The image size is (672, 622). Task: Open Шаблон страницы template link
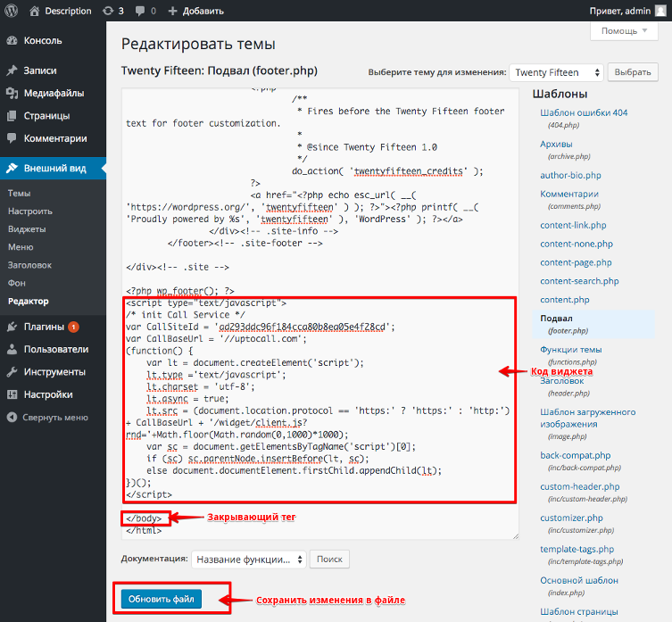[x=579, y=611]
